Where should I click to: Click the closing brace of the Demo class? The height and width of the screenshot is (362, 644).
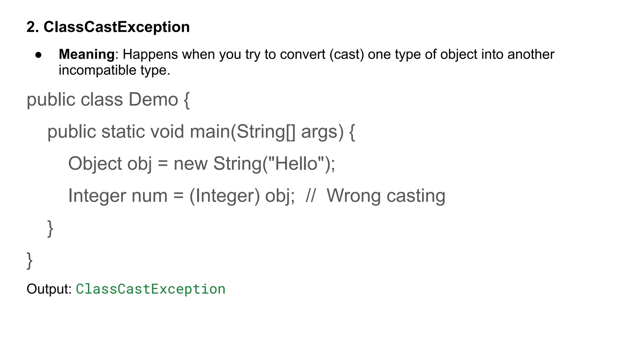pyautogui.click(x=30, y=261)
